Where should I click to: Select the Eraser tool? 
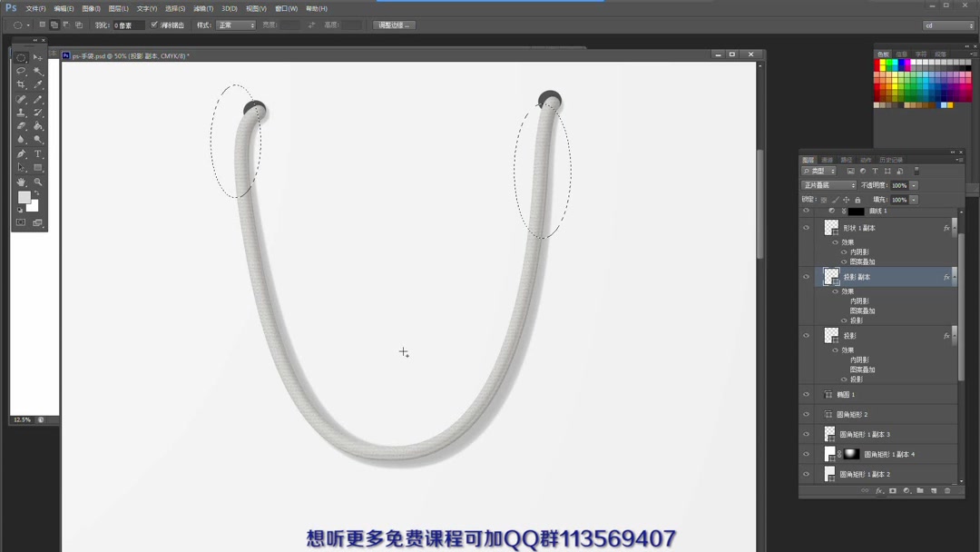pos(21,124)
